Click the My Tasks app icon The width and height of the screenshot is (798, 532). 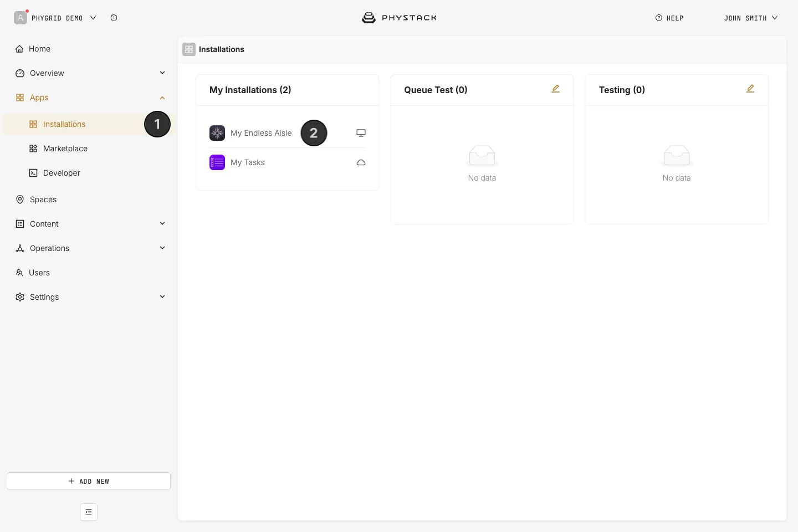[217, 162]
